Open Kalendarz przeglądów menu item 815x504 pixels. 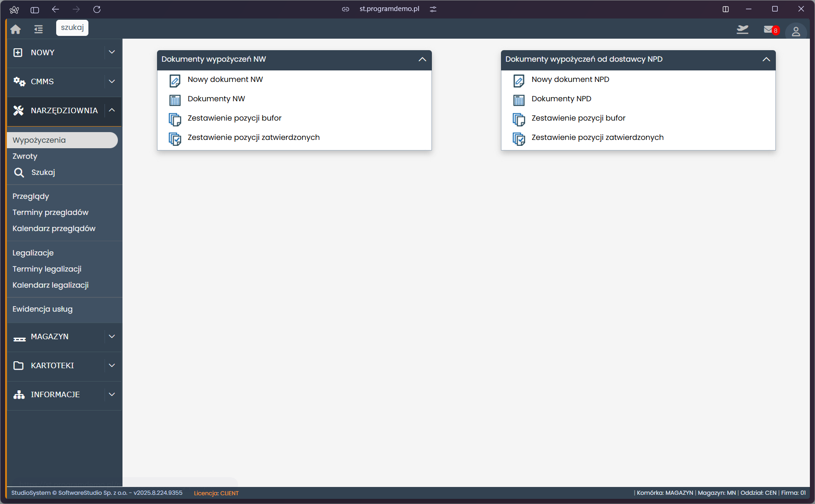[54, 229]
